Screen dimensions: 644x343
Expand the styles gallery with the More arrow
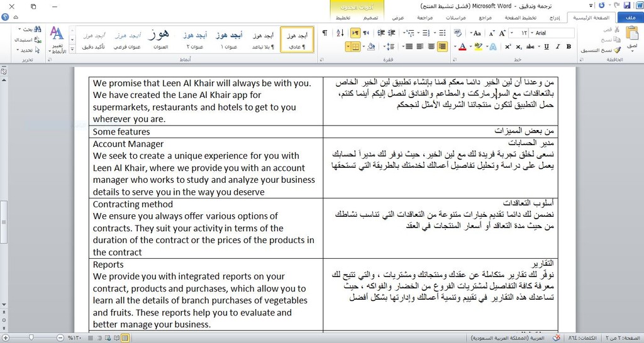tap(72, 49)
